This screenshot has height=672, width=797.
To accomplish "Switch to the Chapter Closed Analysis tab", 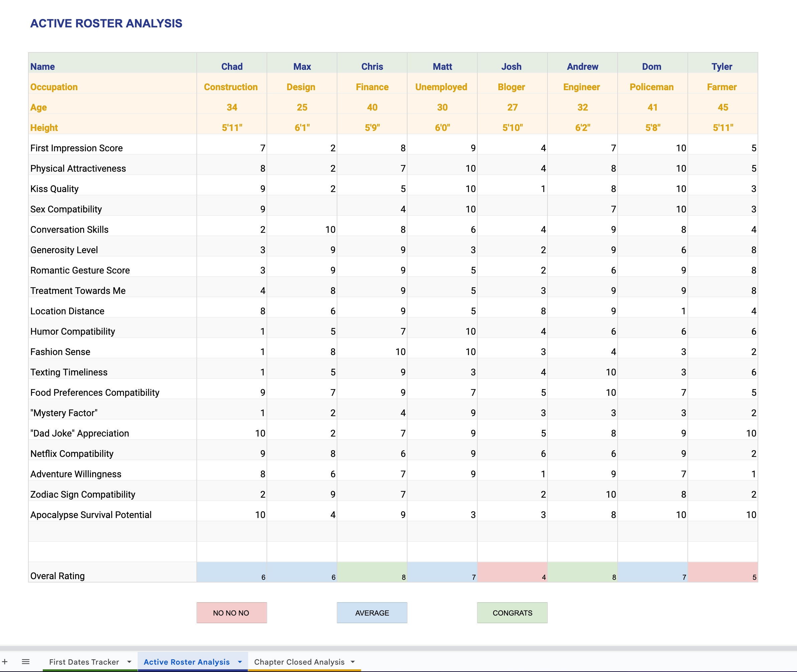I will click(x=300, y=662).
